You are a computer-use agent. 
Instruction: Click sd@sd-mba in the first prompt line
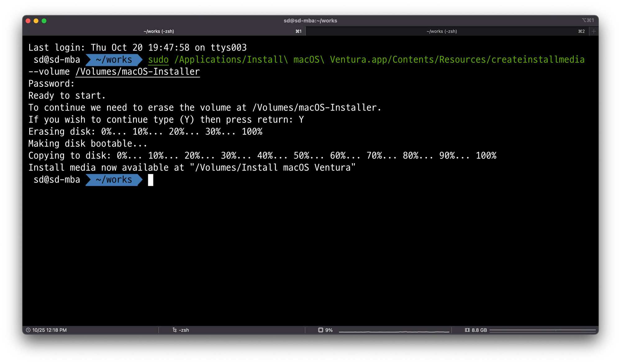click(57, 60)
